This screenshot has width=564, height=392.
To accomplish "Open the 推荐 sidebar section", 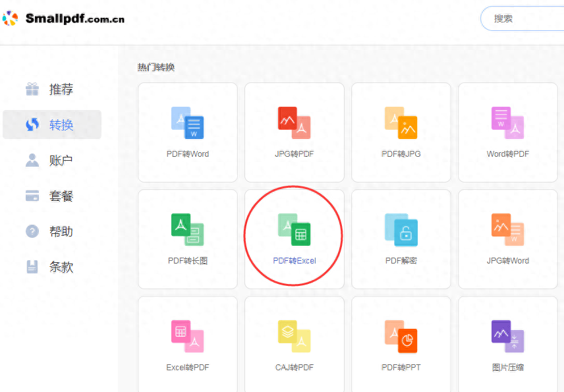I will pyautogui.click(x=61, y=89).
